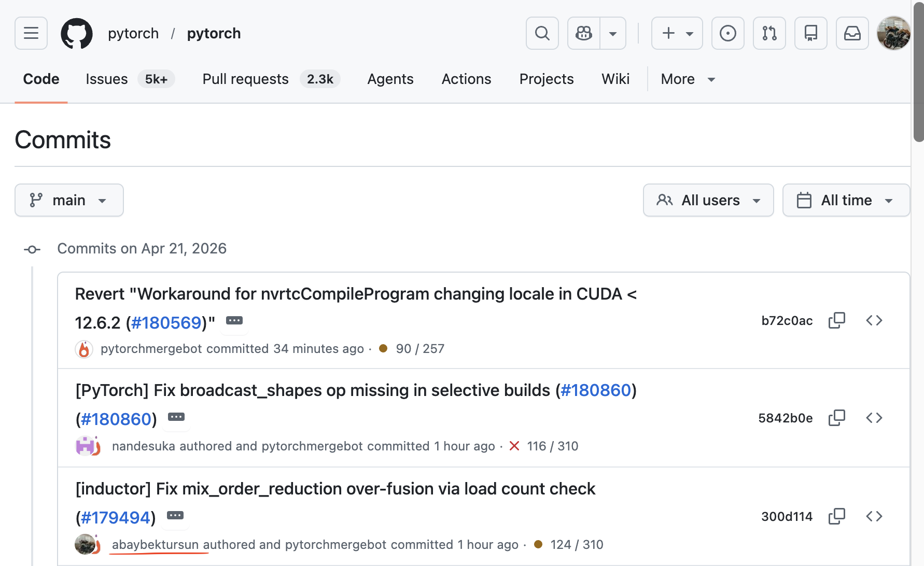Copy full SHA for commit b72c0ac

[x=836, y=320]
